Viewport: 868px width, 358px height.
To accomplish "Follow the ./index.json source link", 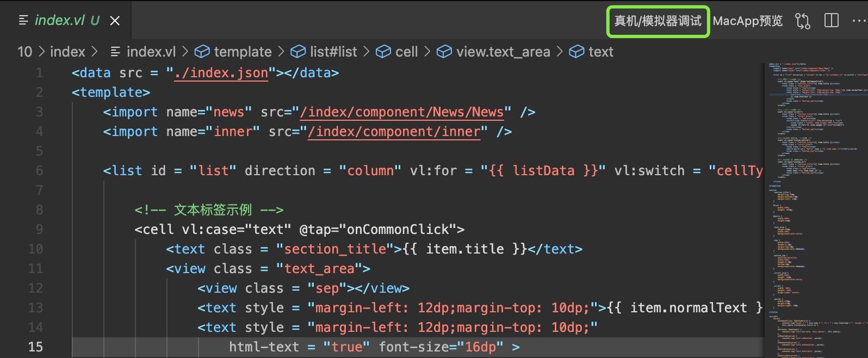I will pyautogui.click(x=221, y=73).
